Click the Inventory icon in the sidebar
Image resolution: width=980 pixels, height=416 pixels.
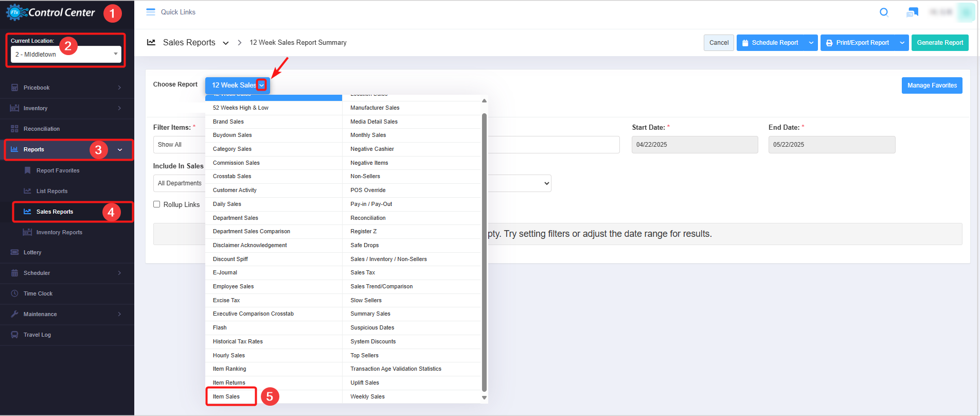pyautogui.click(x=14, y=108)
